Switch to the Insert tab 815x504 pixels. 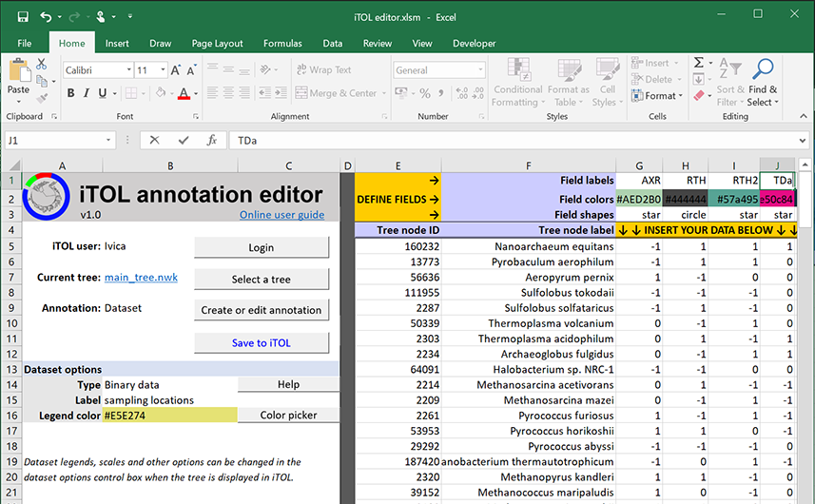(x=117, y=43)
